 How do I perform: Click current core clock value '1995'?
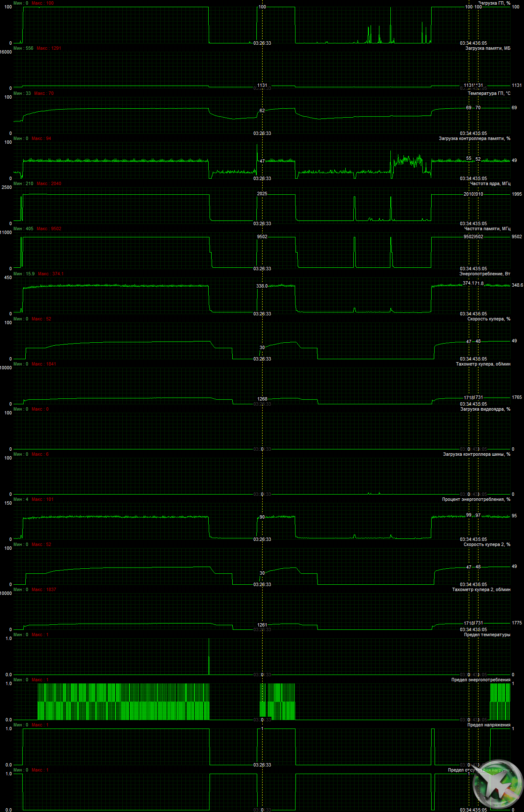(517, 194)
